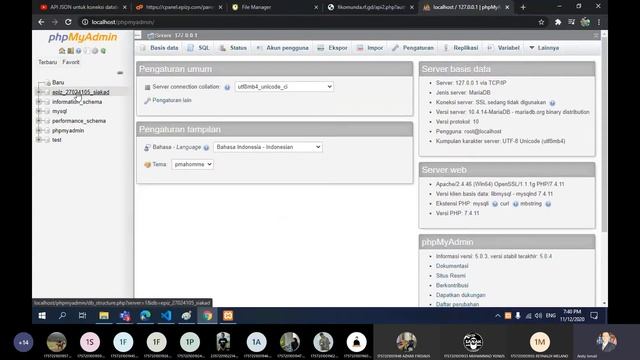Go back using browser back arrow
Screen dimensions: 640x360
(x=41, y=22)
